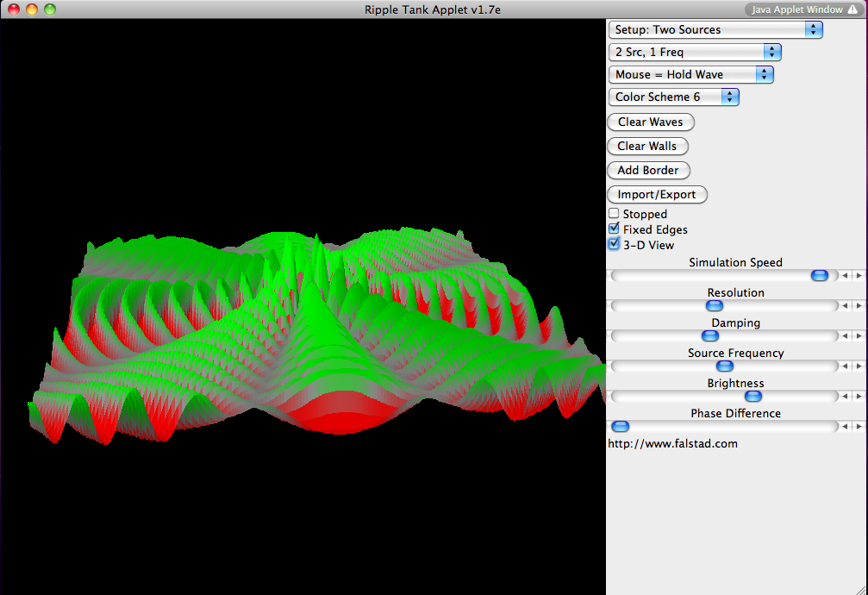
Task: Click the right arrow to increase Simulation Speed
Action: click(859, 275)
